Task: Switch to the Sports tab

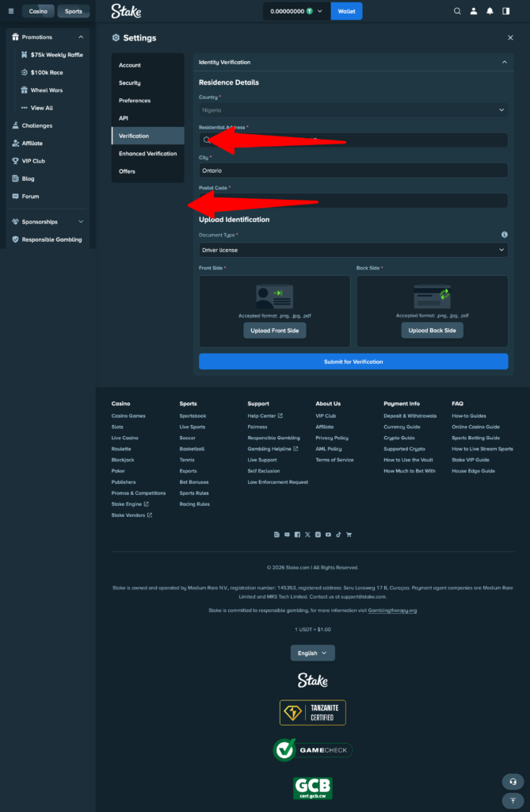Action: pos(74,11)
